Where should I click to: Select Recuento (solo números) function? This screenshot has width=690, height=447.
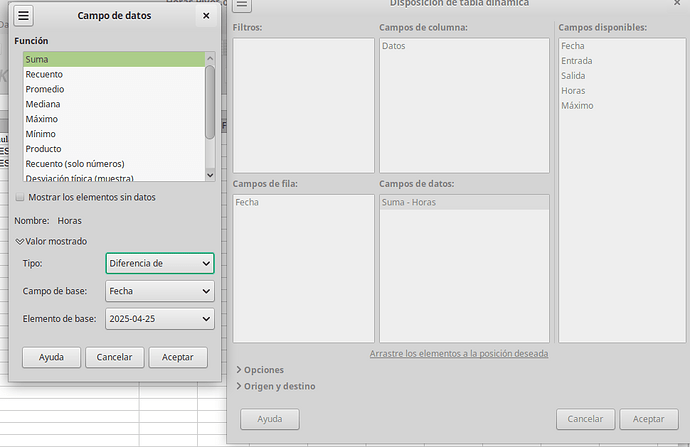(114, 164)
